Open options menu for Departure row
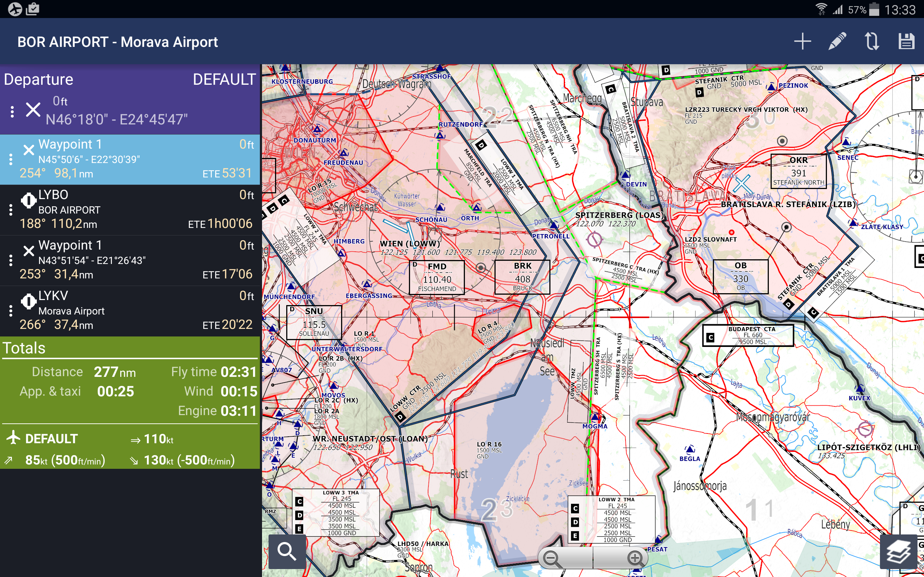Screen dimensions: 924x577 coord(12,111)
